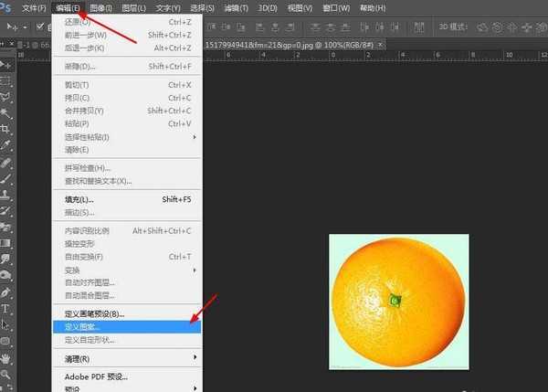Pick the Path Selection arrow tool
The width and height of the screenshot is (548, 392).
(6, 324)
